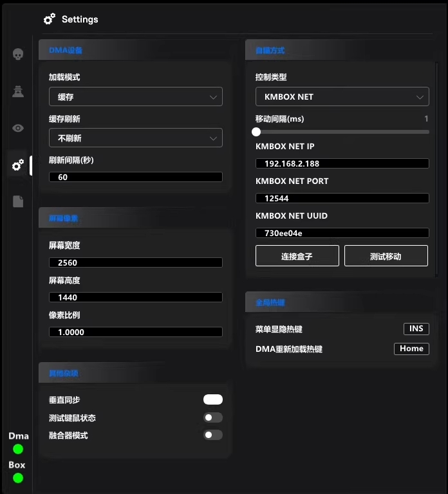Click the INS hotkey for 菜单显隐热键
This screenshot has height=494, width=448.
[x=416, y=329]
